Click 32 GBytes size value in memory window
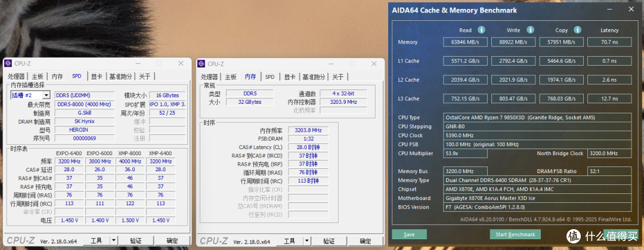The image size is (644, 250). coord(250,102)
